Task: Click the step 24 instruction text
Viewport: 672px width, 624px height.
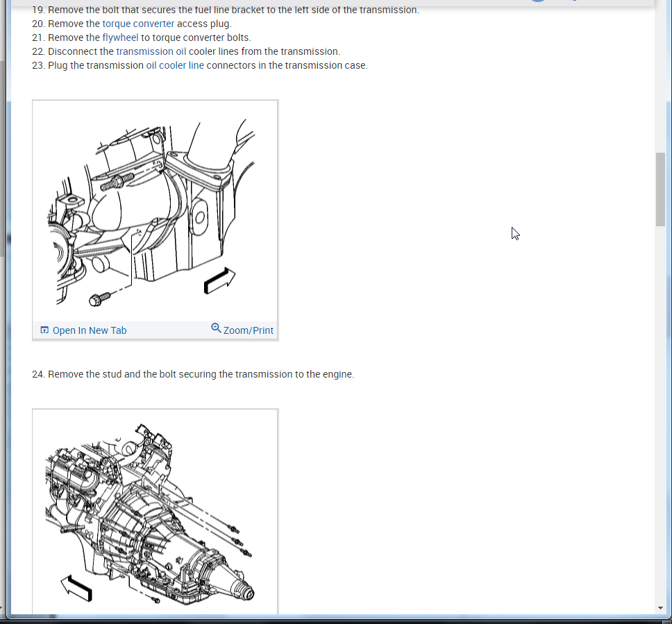Action: click(x=193, y=374)
